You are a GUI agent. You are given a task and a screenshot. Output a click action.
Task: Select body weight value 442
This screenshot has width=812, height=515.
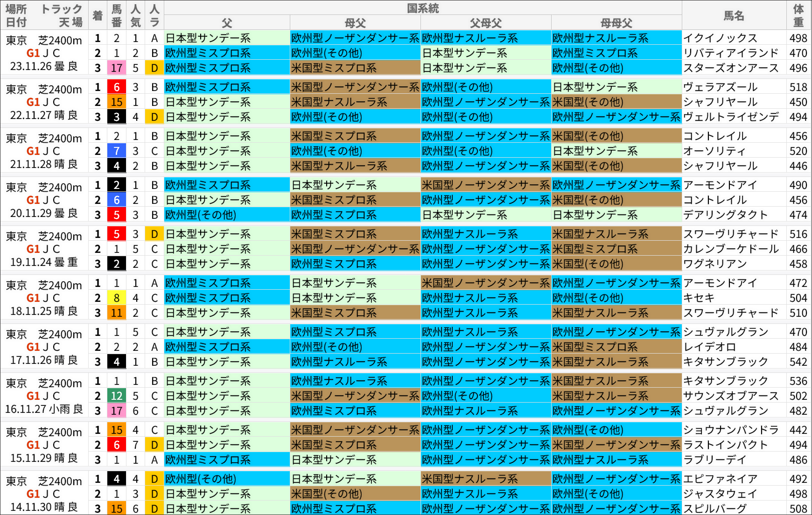[x=798, y=430]
